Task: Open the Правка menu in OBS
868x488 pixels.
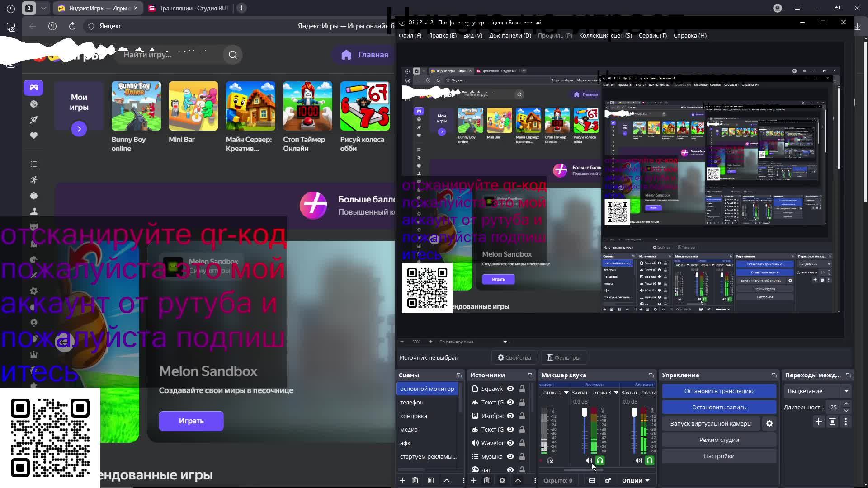Action: (442, 35)
